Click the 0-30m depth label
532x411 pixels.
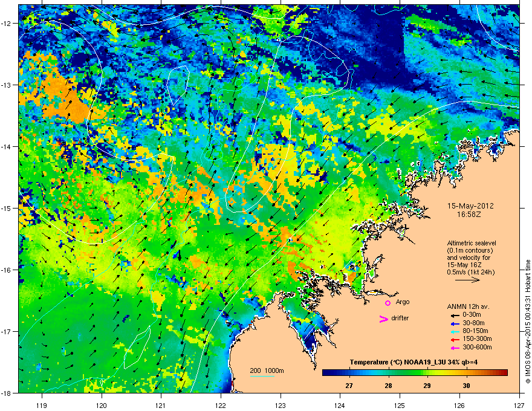[472, 315]
